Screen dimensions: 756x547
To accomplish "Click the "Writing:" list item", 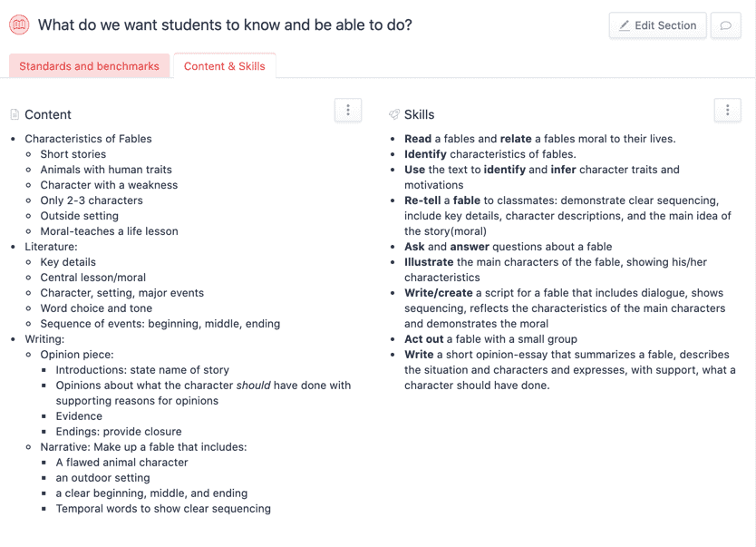I will pos(44,339).
